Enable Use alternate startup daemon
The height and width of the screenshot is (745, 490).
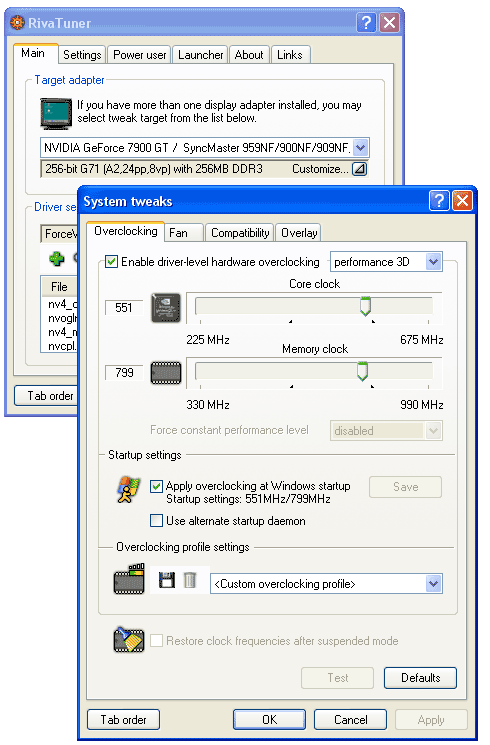point(156,521)
